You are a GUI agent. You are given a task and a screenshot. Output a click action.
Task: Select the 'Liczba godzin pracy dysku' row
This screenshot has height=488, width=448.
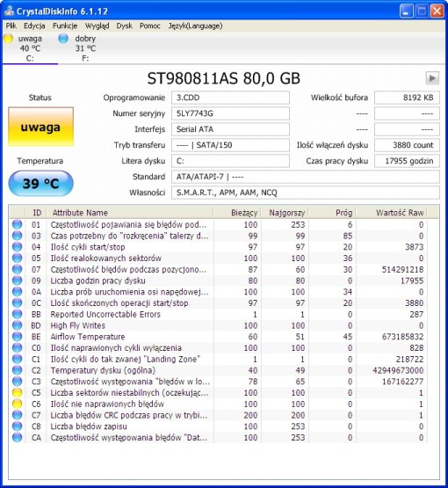click(x=218, y=280)
